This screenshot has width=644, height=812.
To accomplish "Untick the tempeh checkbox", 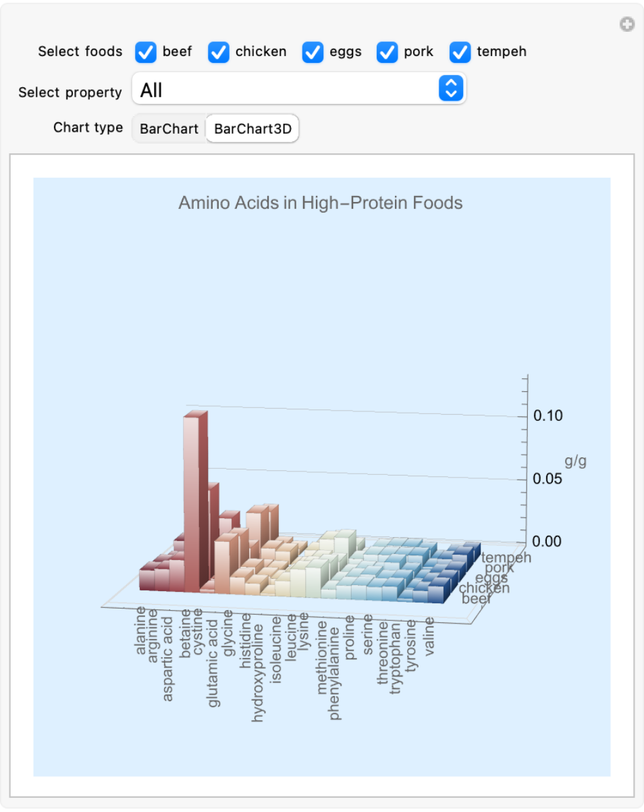I will [x=460, y=52].
